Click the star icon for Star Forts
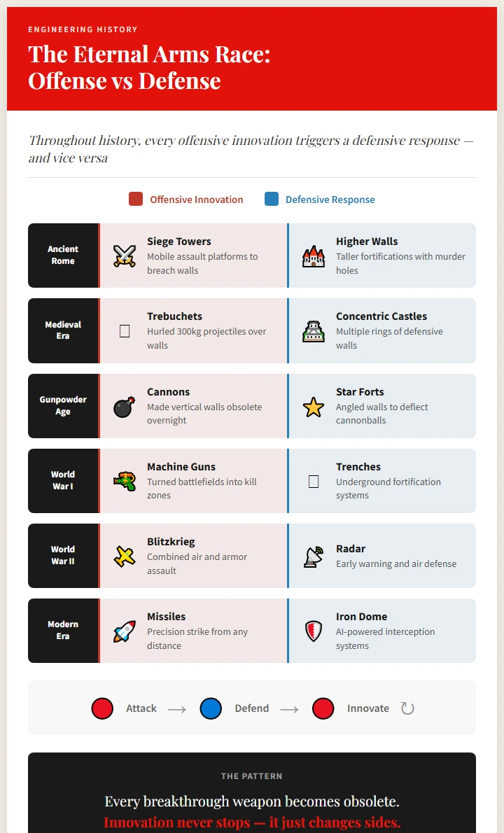The image size is (504, 833). tap(314, 406)
